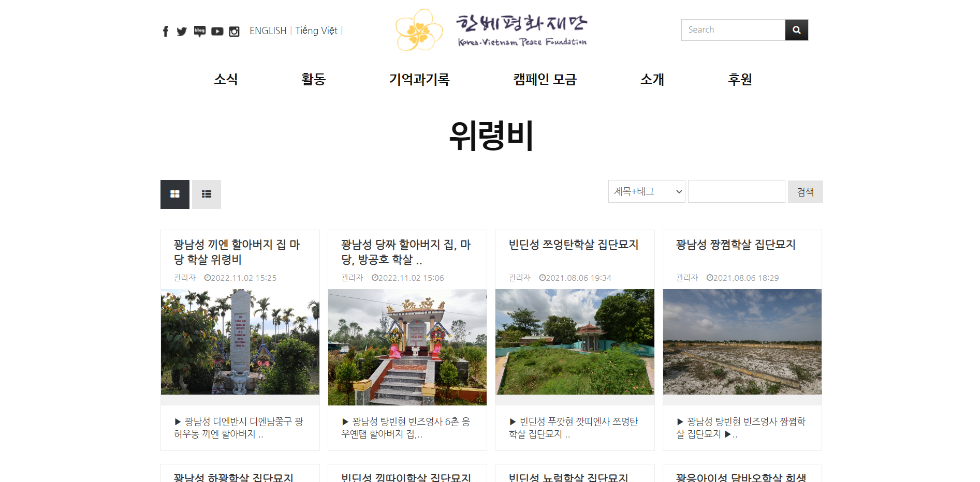Click the Korea-Vietnam Peace Foundation logo
The width and height of the screenshot is (980, 482).
(491, 30)
